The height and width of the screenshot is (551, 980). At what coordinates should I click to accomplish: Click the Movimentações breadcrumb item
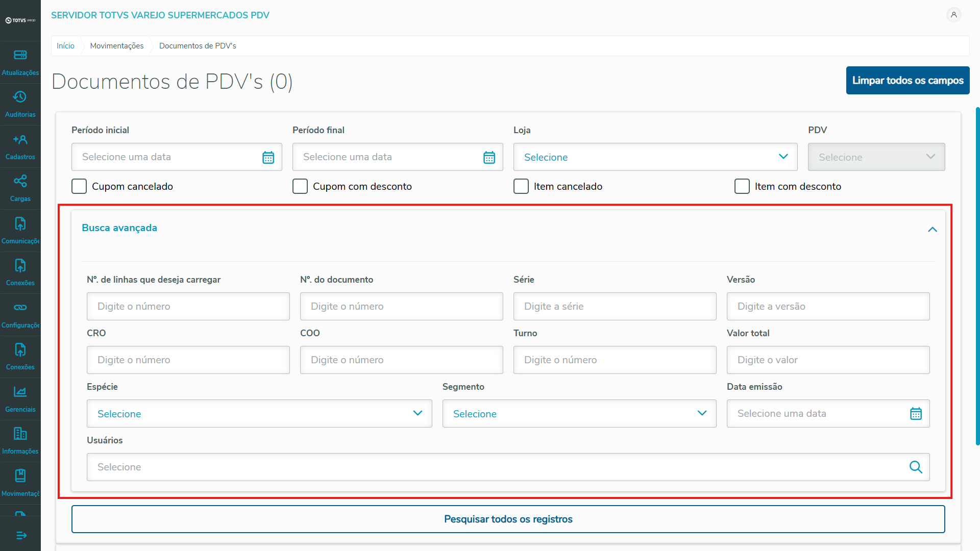pyautogui.click(x=117, y=46)
